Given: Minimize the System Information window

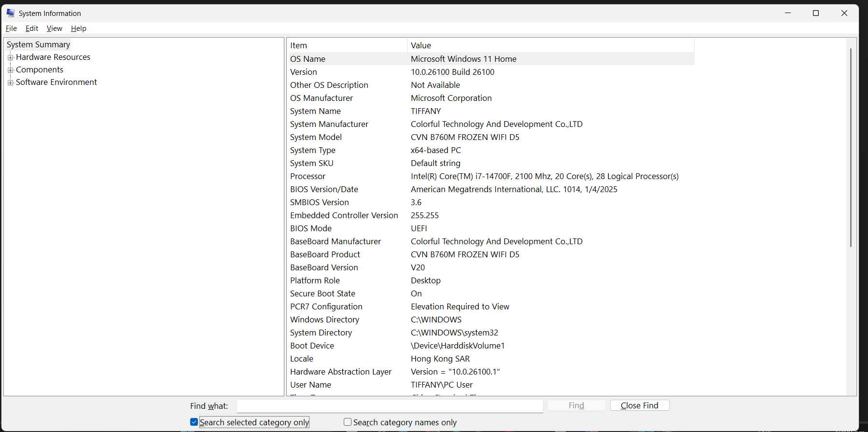Looking at the screenshot, I should click(x=788, y=13).
